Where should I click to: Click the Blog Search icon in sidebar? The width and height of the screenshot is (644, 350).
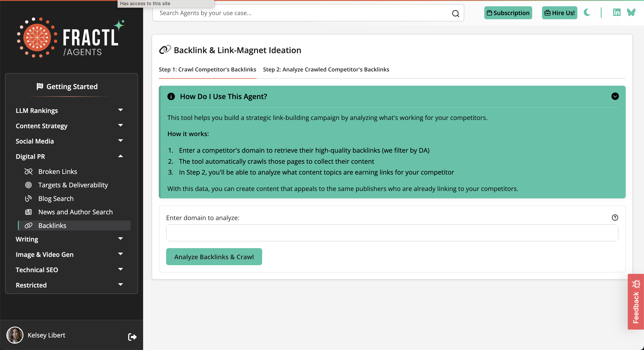point(29,198)
